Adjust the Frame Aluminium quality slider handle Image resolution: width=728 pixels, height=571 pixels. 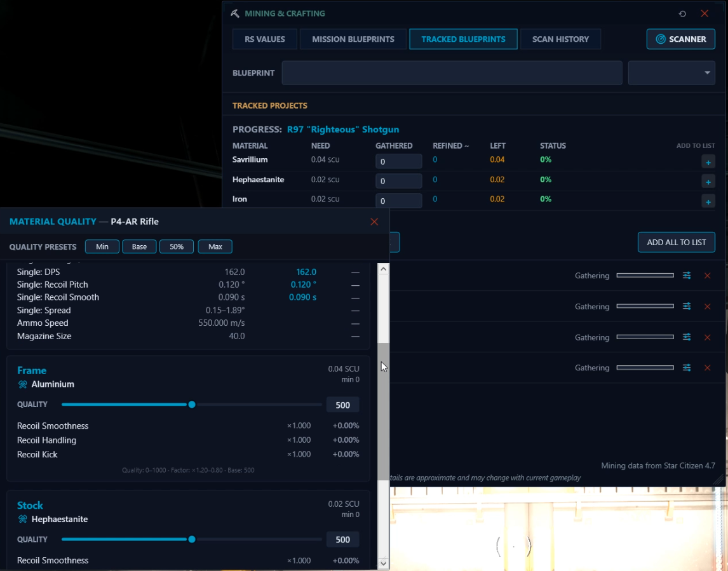(192, 405)
